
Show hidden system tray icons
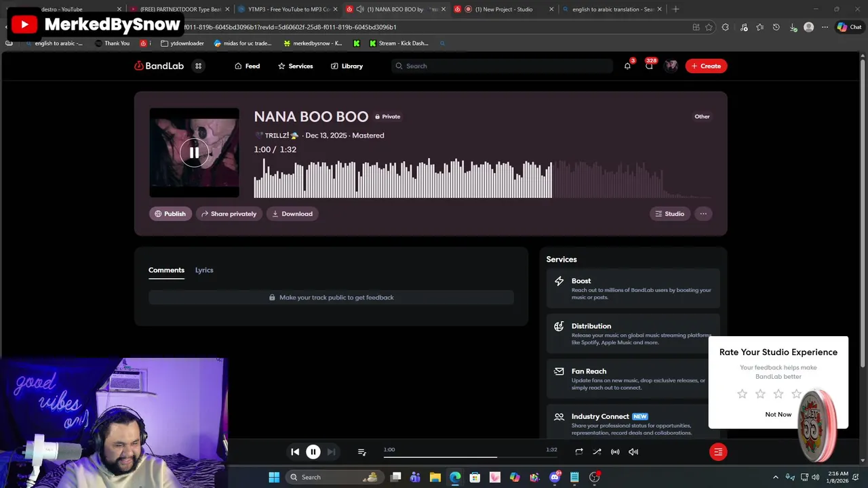click(776, 477)
